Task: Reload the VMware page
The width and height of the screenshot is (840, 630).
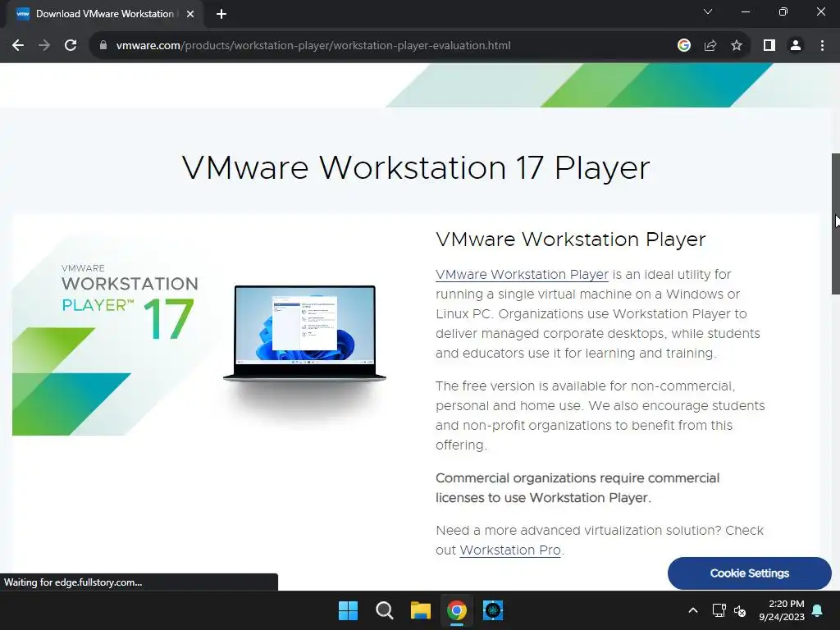Action: [71, 46]
